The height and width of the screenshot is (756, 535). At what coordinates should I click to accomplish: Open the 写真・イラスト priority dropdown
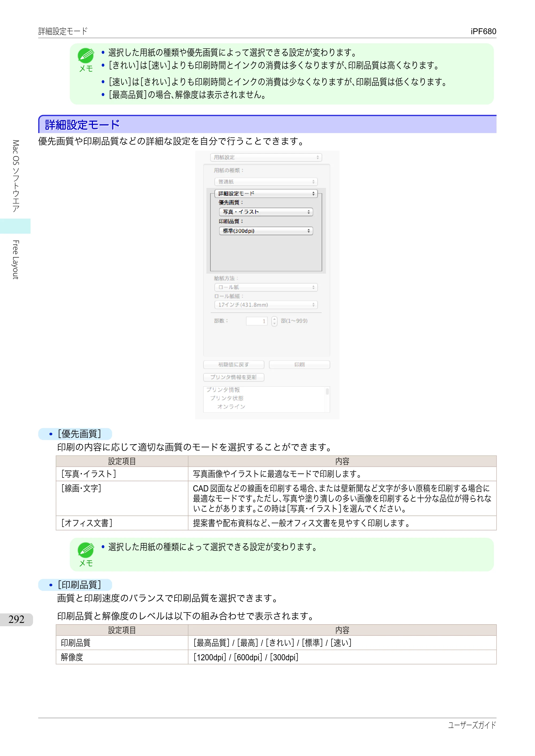tap(266, 212)
